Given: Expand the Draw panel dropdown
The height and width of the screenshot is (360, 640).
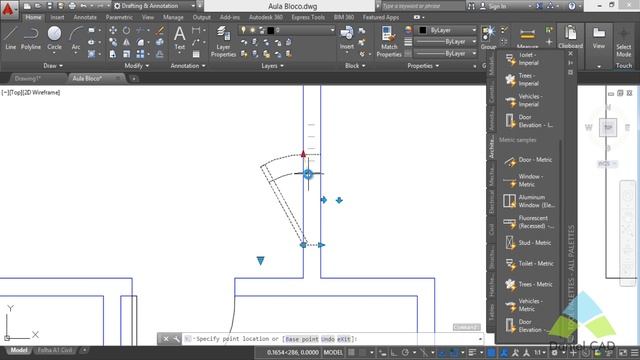Looking at the screenshot, I should [53, 66].
